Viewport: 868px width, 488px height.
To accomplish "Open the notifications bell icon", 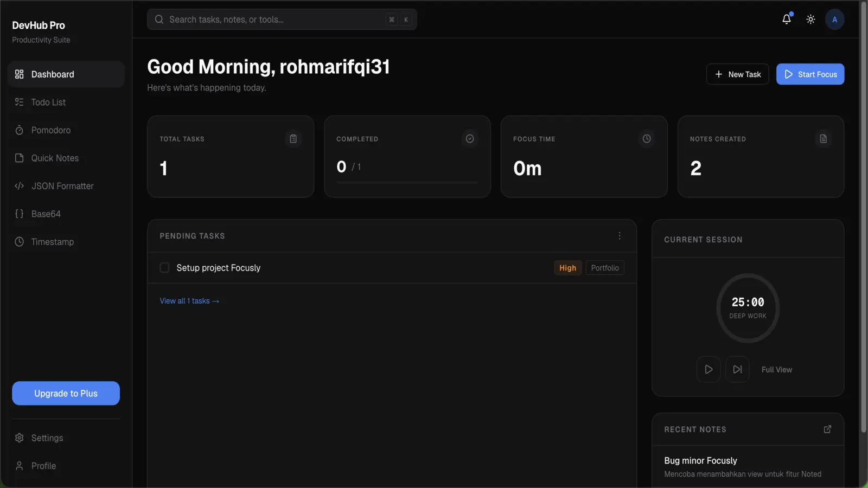I will pos(787,20).
